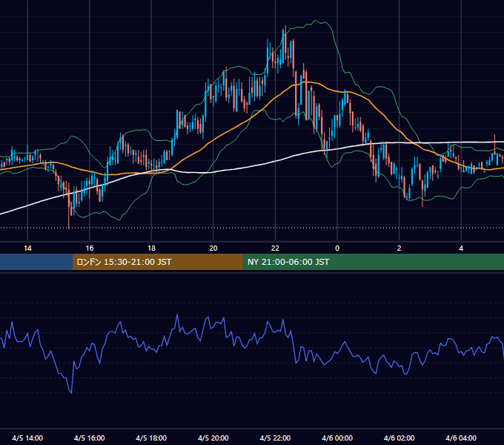Click the 16 hour label on price chart axis
The image size is (504, 445).
coord(90,248)
